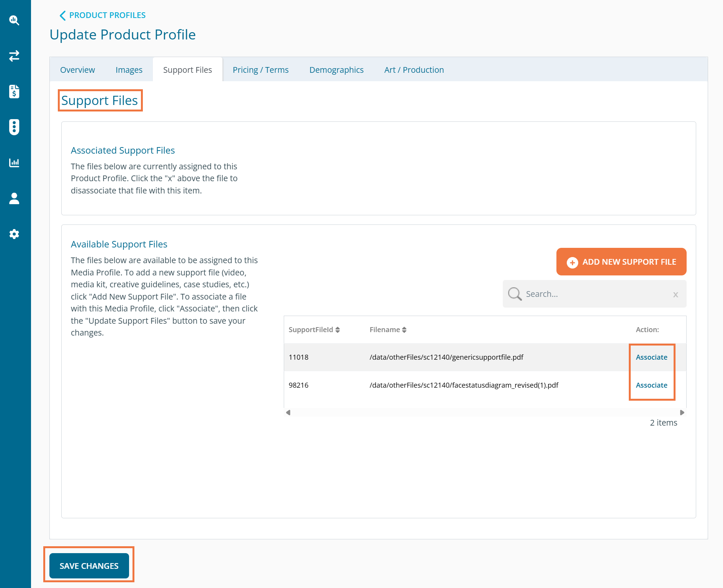
Task: Switch to the Images tab
Action: (129, 70)
